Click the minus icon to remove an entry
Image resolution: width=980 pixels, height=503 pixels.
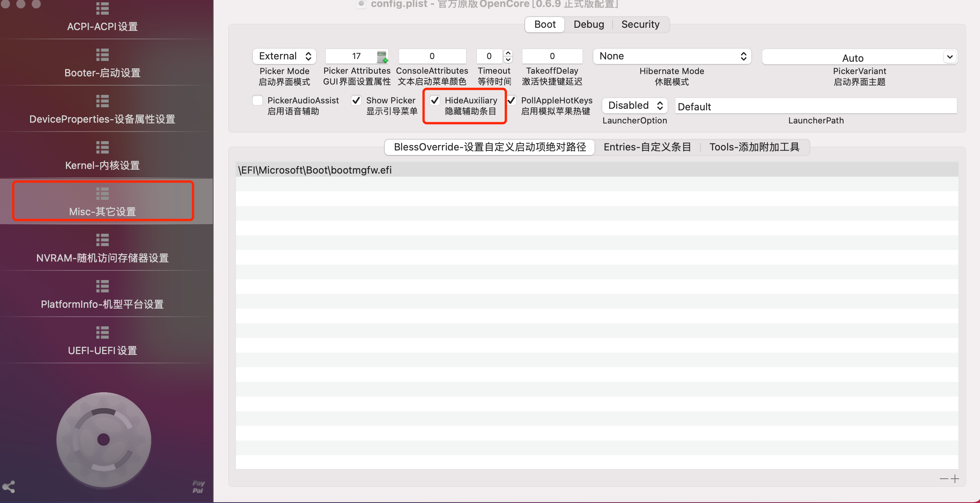point(944,479)
